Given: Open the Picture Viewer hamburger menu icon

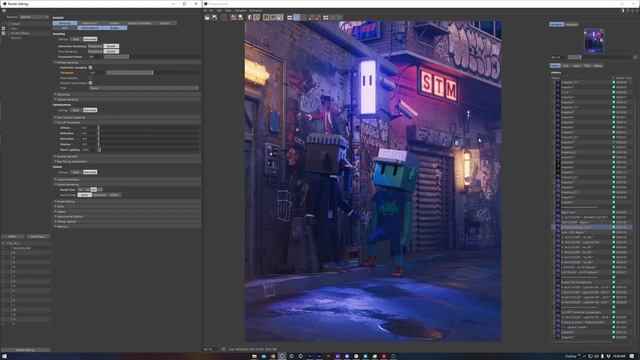Looking at the screenshot, I should click(206, 11).
